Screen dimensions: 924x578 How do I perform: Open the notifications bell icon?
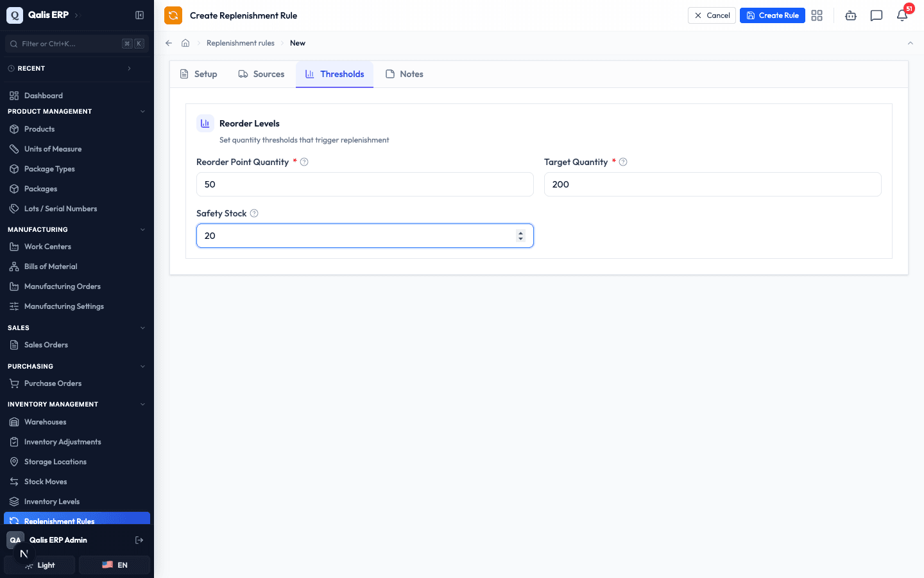coord(902,15)
